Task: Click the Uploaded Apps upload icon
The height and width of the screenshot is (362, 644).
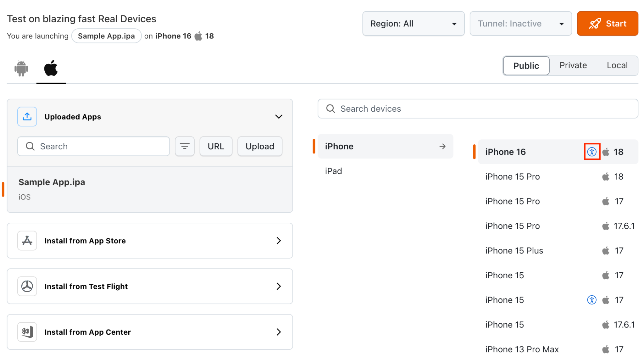Action: (27, 117)
